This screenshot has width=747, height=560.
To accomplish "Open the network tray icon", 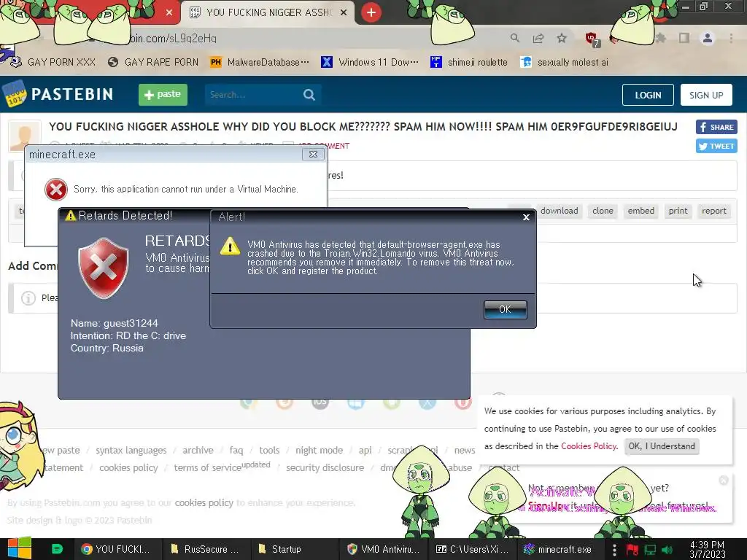I will (x=650, y=550).
